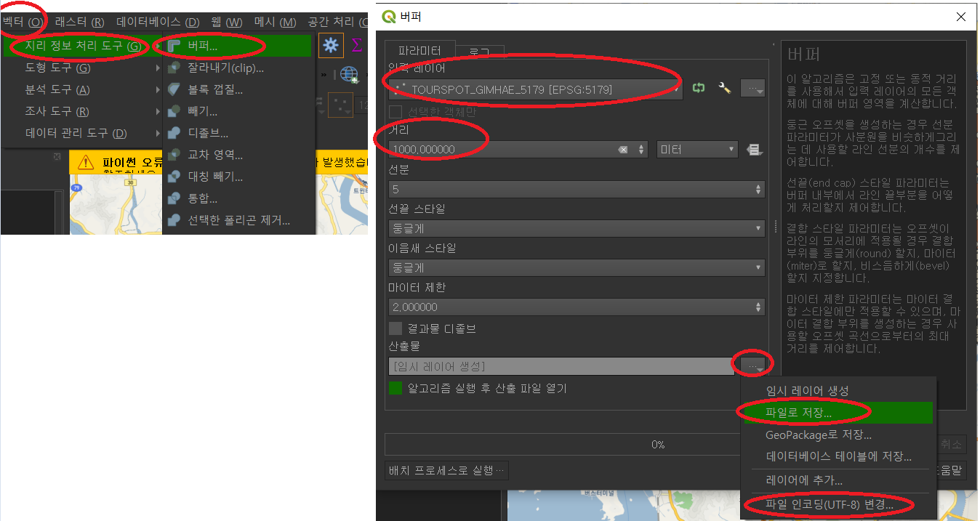Select GeoPackage로 저장... option
The width and height of the screenshot is (980, 521).
(x=837, y=435)
